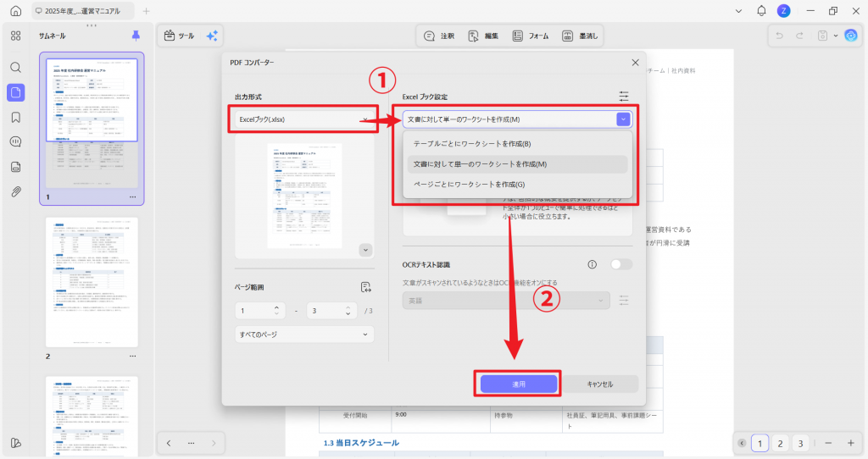Click the OCR info icon
Viewport: 868px width, 459px height.
pos(592,264)
